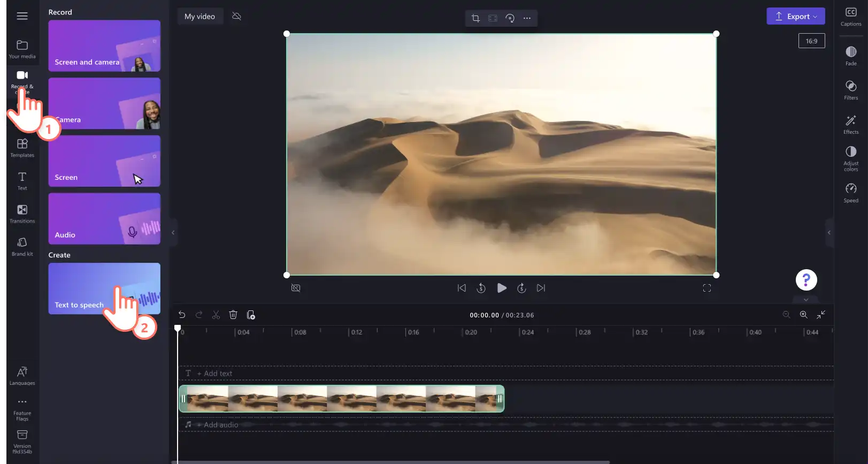Select the desert video clip on timeline
This screenshot has height=464, width=868.
point(341,399)
